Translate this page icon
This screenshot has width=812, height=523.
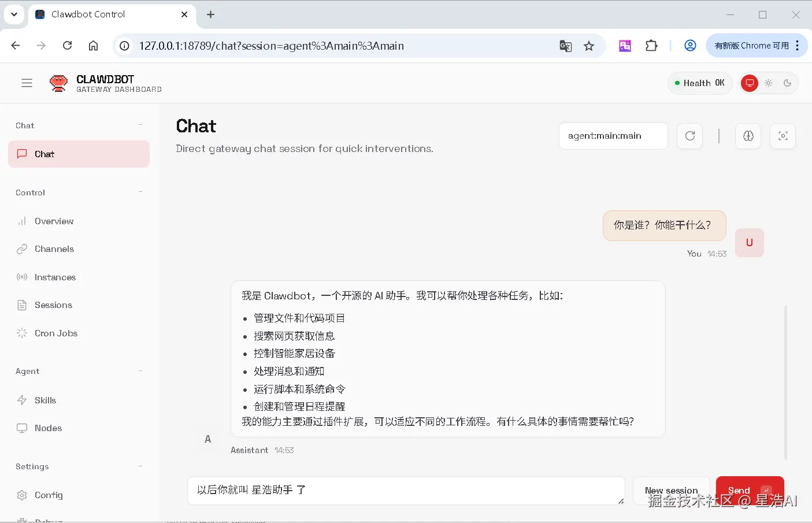tap(566, 46)
